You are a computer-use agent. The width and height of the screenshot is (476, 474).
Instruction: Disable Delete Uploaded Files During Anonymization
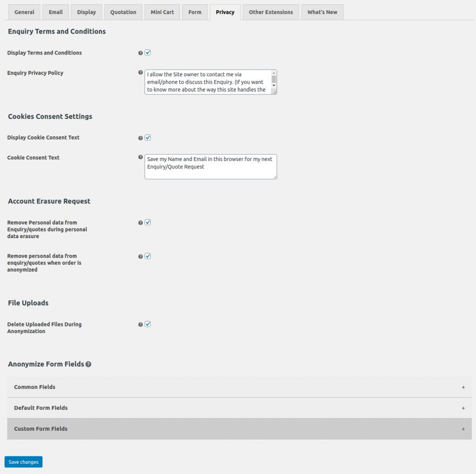pos(148,324)
